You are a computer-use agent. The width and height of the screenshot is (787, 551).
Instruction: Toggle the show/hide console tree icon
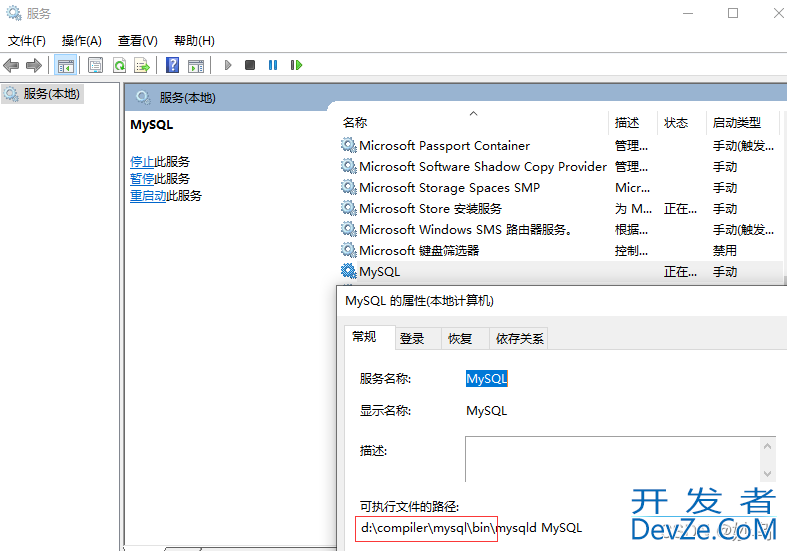coord(66,65)
